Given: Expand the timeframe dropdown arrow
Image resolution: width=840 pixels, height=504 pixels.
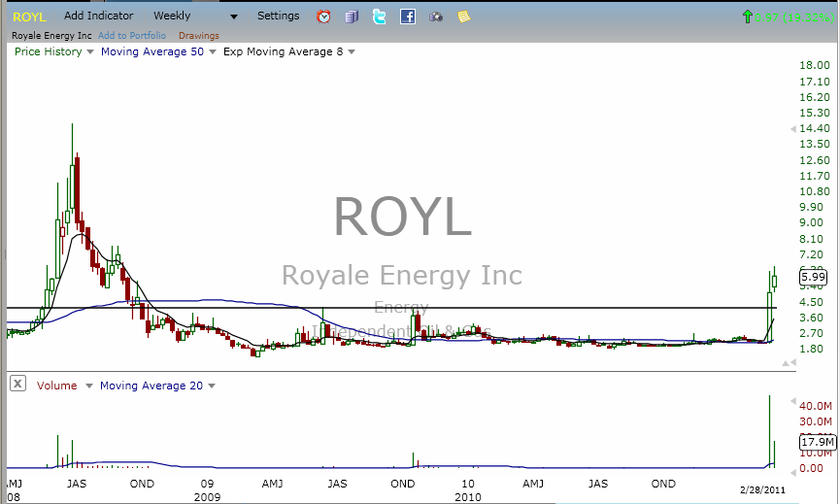Looking at the screenshot, I should click(234, 17).
